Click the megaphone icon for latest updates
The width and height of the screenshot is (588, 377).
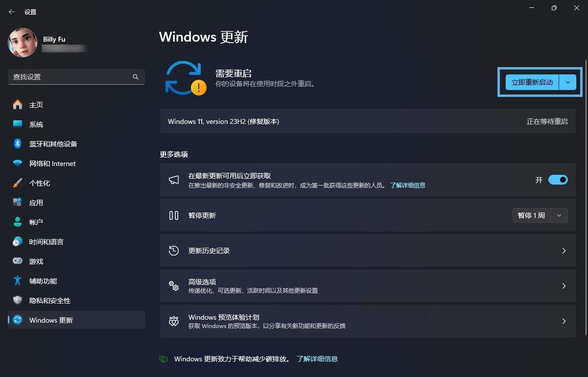[x=174, y=180]
